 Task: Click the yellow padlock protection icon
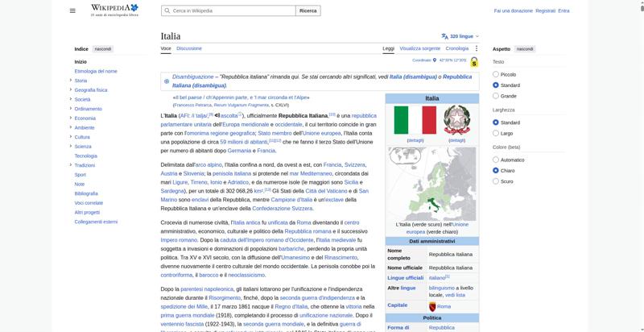[474, 62]
